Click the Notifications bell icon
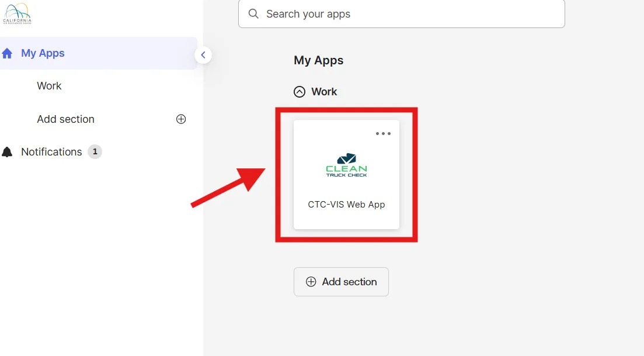The height and width of the screenshot is (356, 644). tap(7, 152)
